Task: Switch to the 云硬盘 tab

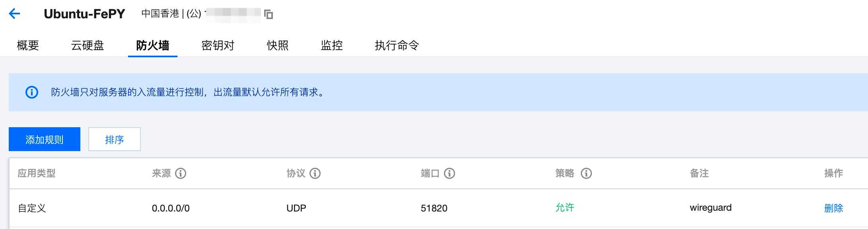Action: click(x=88, y=45)
